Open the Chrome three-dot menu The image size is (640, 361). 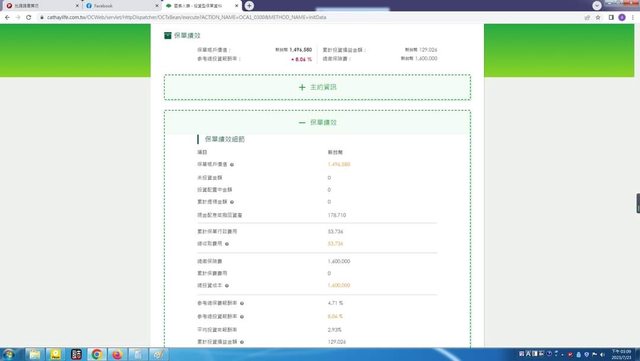[633, 17]
